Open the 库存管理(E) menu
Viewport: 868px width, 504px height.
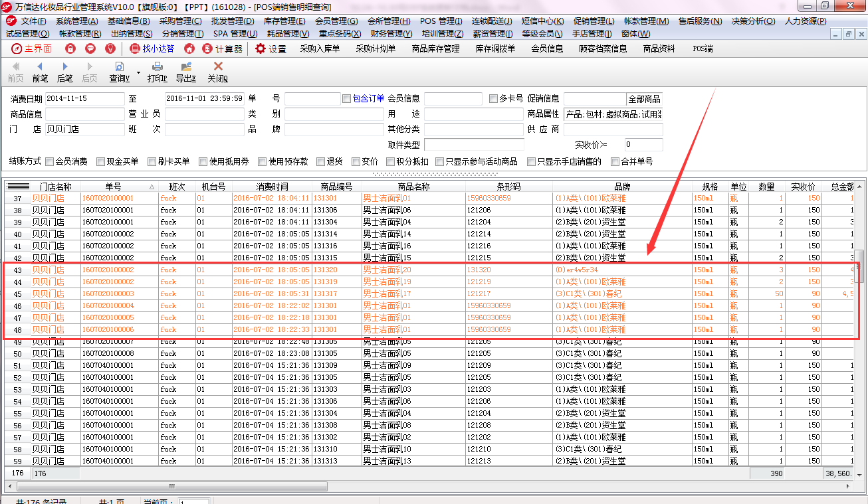284,21
